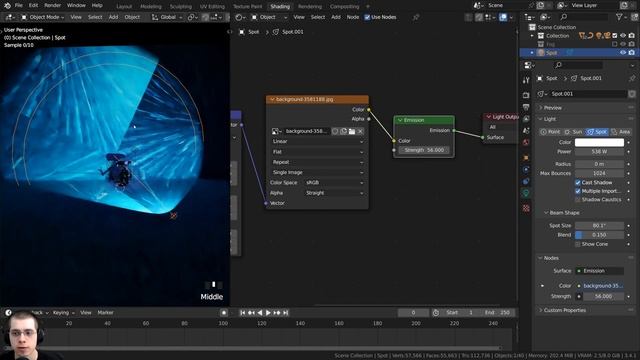
Task: Open the sRGB Color Space dropdown
Action: tap(334, 182)
